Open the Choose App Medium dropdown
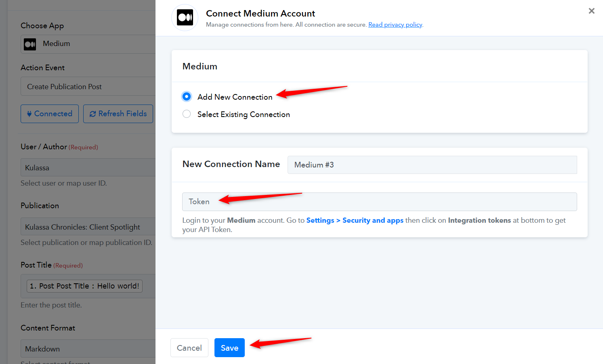The height and width of the screenshot is (364, 603). [88, 44]
